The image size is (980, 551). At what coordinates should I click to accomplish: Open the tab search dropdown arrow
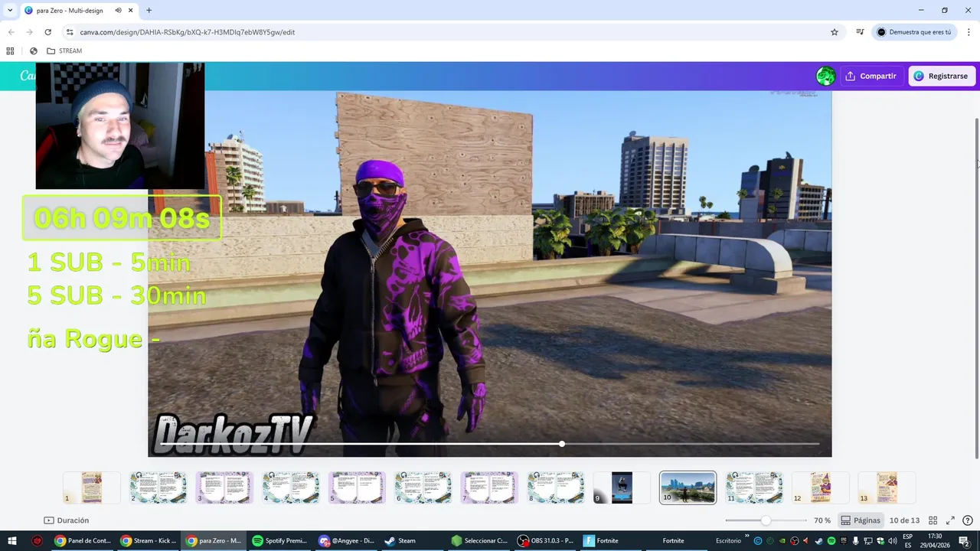point(10,11)
